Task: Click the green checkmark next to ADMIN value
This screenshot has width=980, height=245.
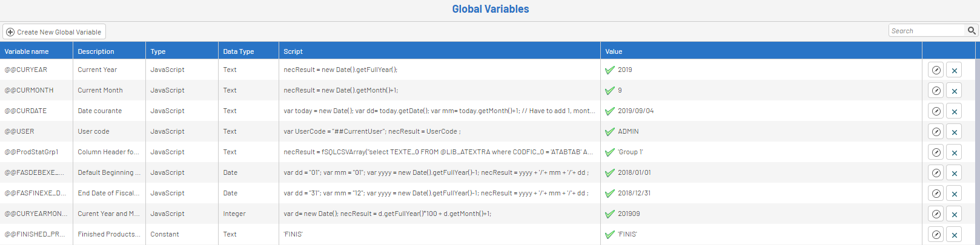Action: tap(610, 132)
